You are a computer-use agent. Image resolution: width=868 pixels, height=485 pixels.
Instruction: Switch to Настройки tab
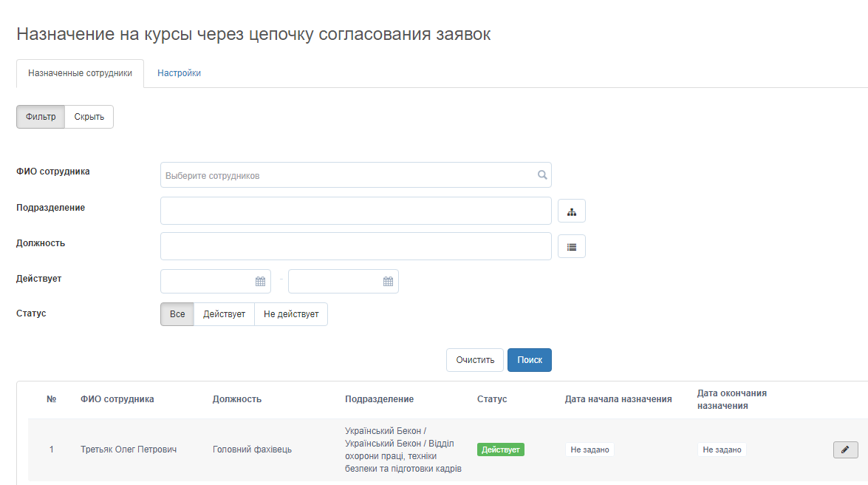(x=179, y=73)
